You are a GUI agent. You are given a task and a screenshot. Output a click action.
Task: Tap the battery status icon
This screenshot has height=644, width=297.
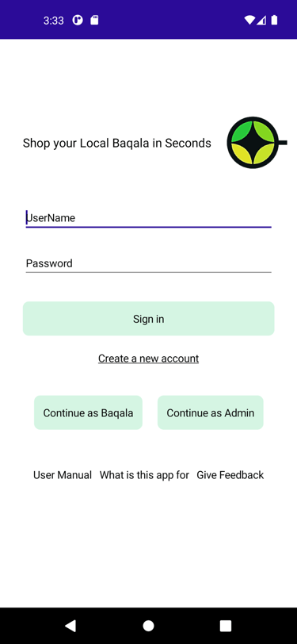coord(274,20)
